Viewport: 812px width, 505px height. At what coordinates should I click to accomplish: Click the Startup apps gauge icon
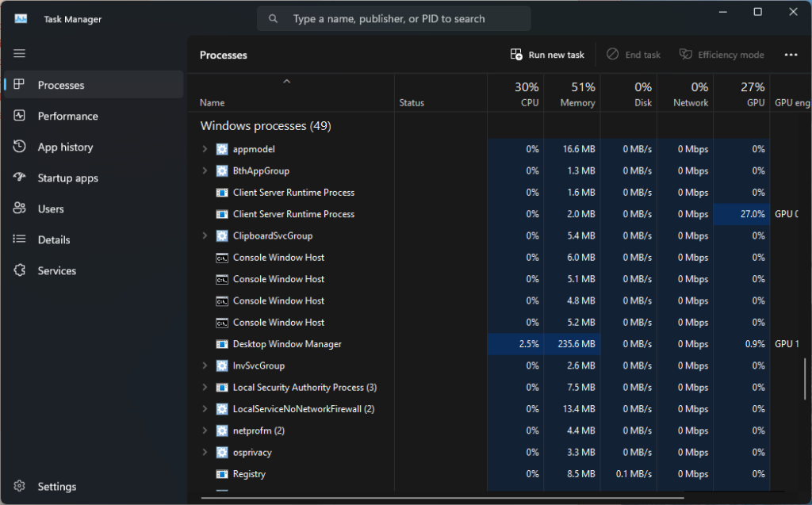(20, 178)
